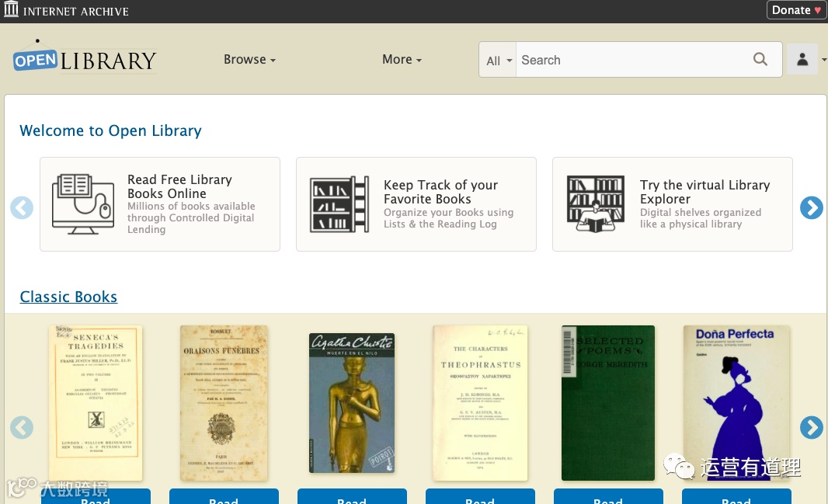Open Agatha Christie Muerte en el Nilo cover
The height and width of the screenshot is (504, 828).
point(352,403)
